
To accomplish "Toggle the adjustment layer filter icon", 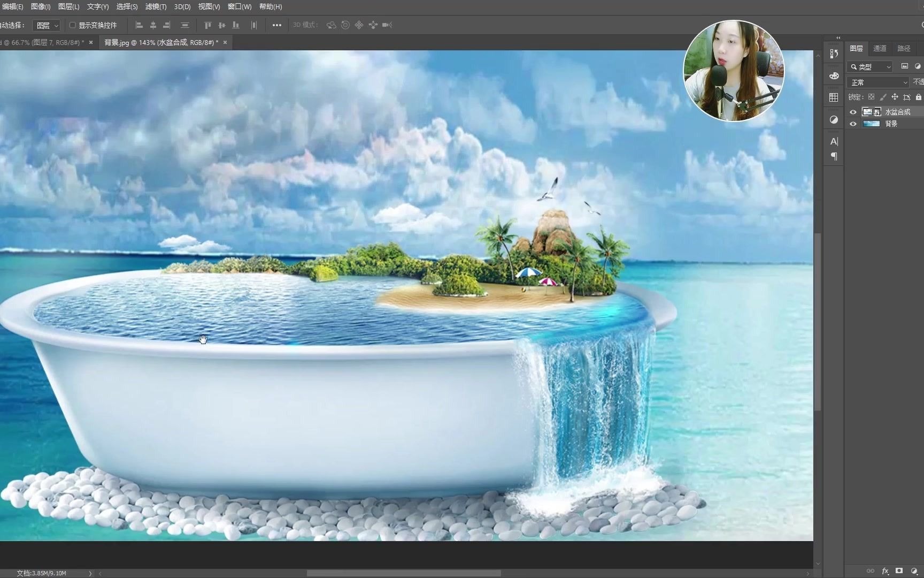I will pyautogui.click(x=918, y=66).
